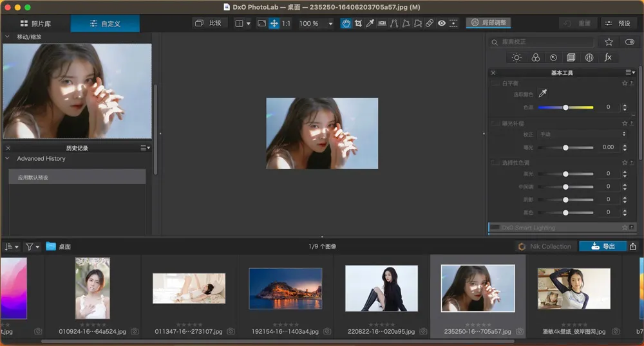Click the 色温 color temperature slider
Image resolution: width=644 pixels, height=346 pixels.
[x=565, y=107]
